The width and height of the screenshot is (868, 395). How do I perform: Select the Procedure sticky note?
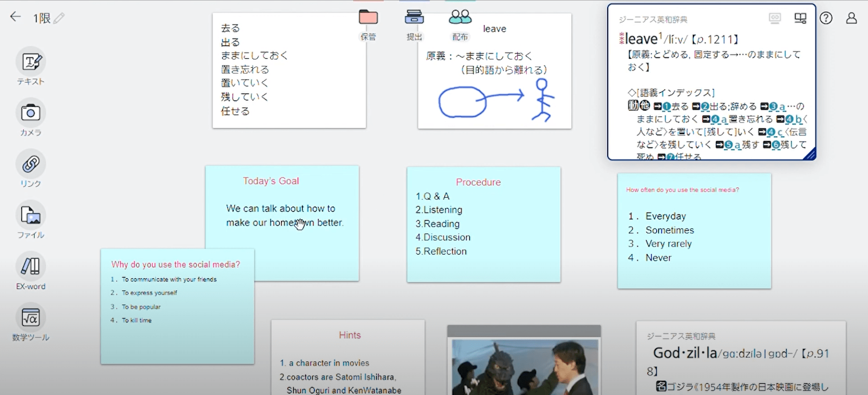[483, 224]
